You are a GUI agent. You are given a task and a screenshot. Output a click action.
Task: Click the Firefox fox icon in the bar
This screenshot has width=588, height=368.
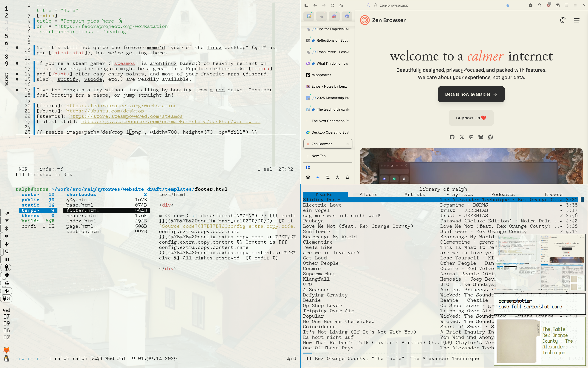click(x=7, y=350)
